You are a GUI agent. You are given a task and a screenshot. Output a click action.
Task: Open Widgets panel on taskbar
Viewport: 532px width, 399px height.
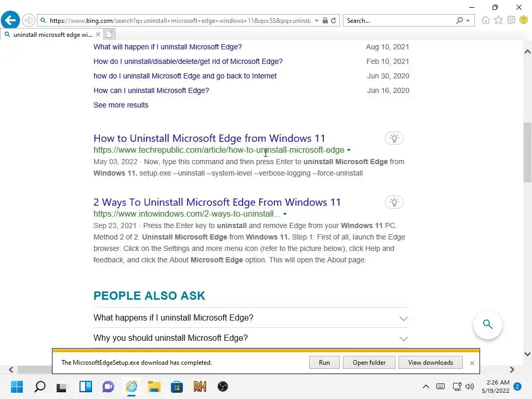86,387
